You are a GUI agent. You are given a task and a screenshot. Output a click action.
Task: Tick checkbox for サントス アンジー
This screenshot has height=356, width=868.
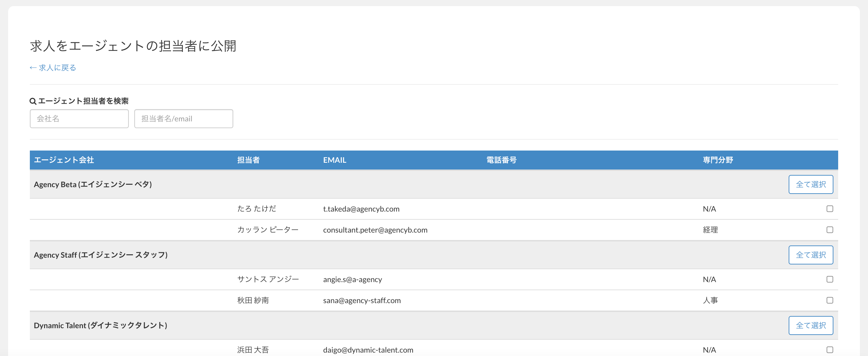pos(830,279)
